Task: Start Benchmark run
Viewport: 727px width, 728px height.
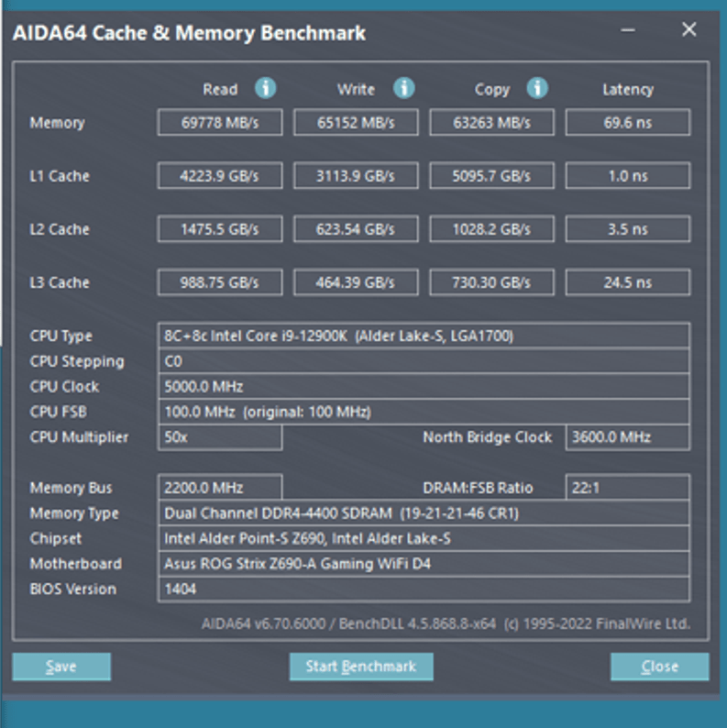Action: [361, 667]
